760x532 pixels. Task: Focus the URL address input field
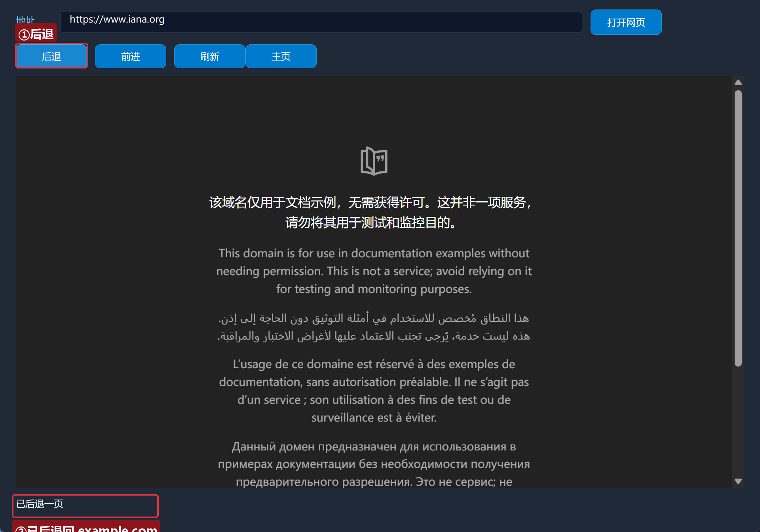(x=321, y=22)
